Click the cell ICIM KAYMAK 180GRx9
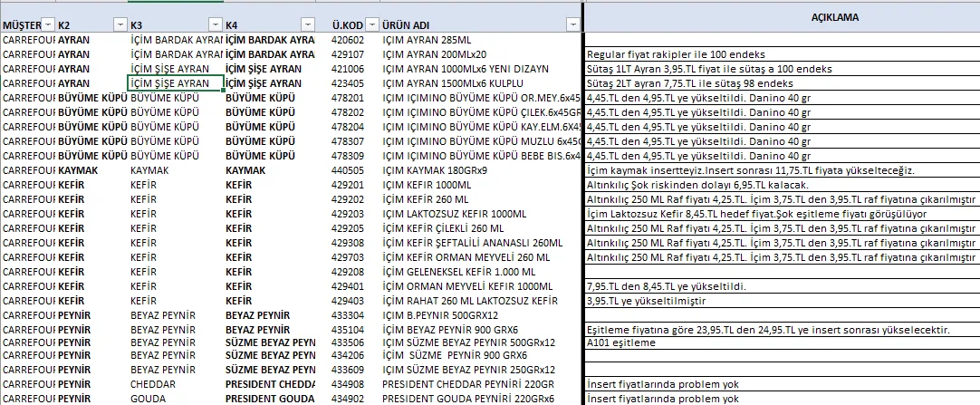This screenshot has width=980, height=405. tap(435, 170)
